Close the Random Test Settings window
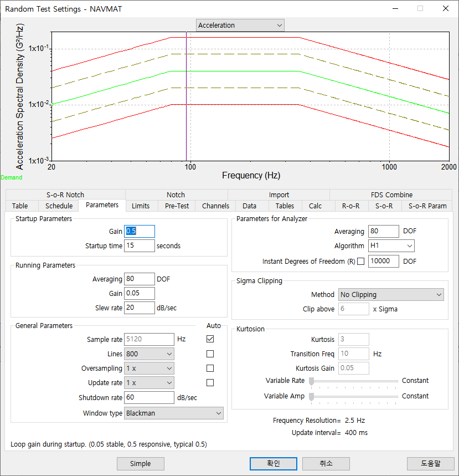The width and height of the screenshot is (459, 476). 445,8
